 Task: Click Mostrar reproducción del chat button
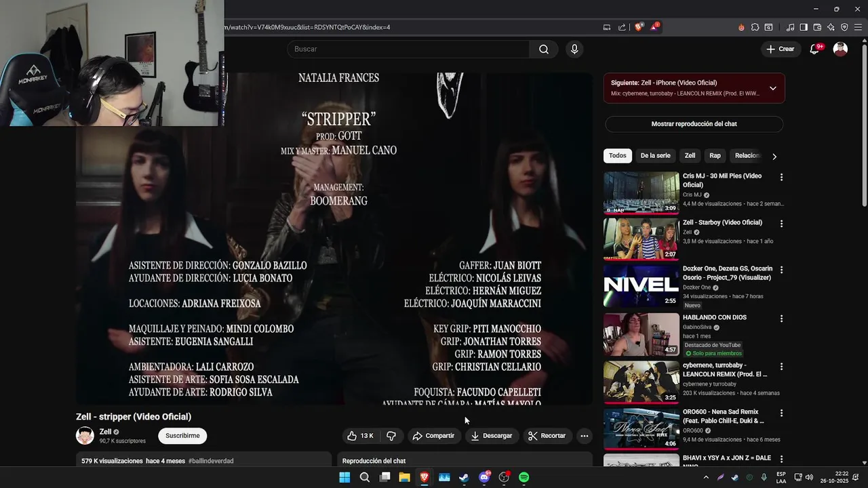tap(694, 124)
